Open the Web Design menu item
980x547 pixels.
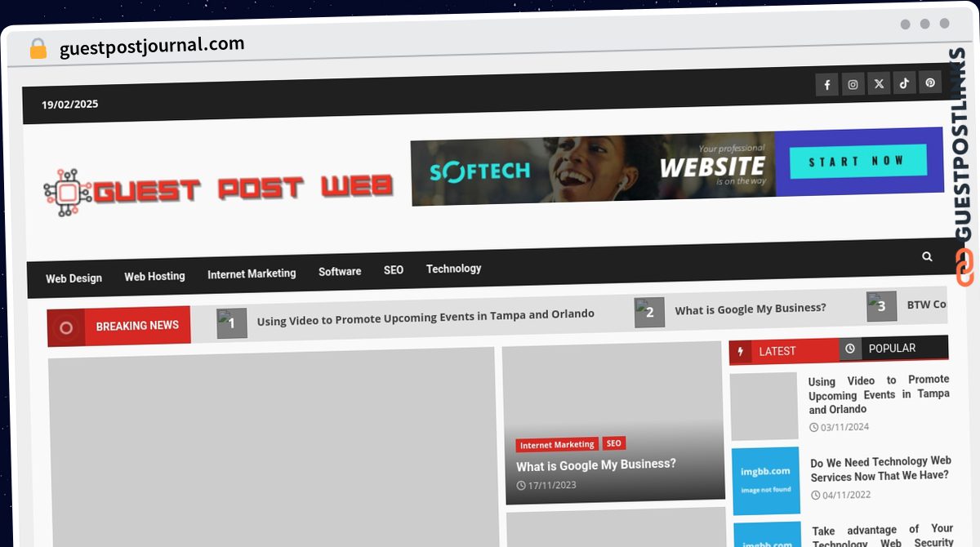[73, 278]
